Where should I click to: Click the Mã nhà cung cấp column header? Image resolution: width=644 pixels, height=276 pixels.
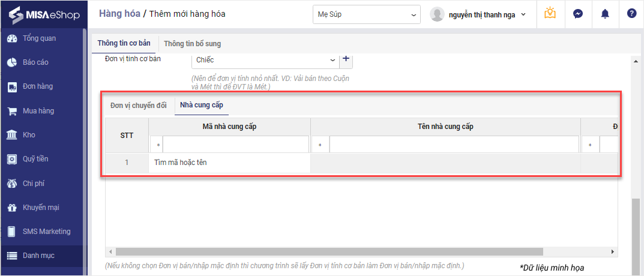click(x=229, y=127)
